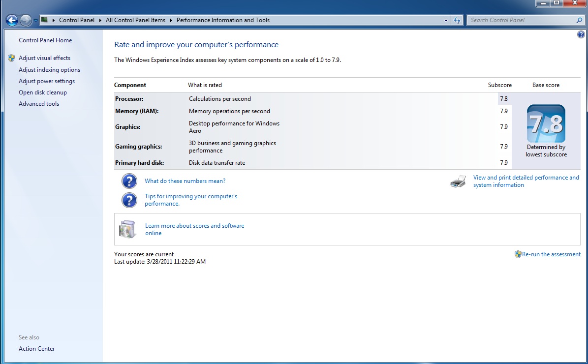Click the printer icon for detailed report
This screenshot has width=588, height=364.
[x=458, y=182]
